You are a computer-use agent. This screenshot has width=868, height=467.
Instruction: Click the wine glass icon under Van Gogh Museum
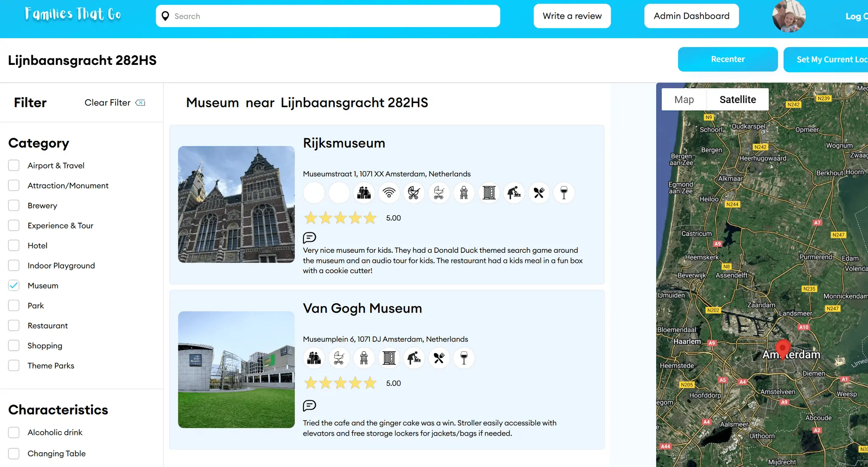[x=464, y=358]
